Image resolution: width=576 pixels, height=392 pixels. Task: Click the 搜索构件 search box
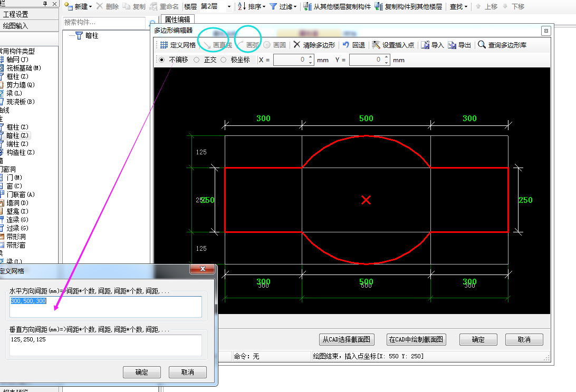click(x=104, y=23)
